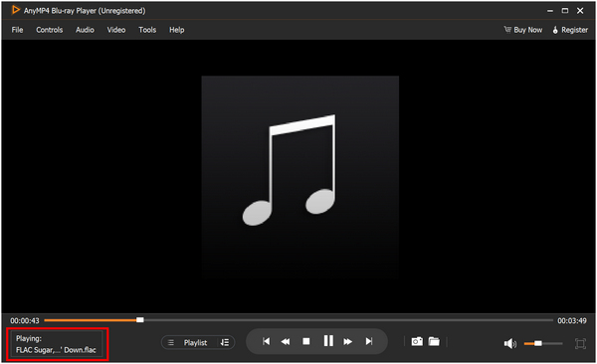Take a snapshot with the camera icon
Screen dimensions: 597x364
417,341
